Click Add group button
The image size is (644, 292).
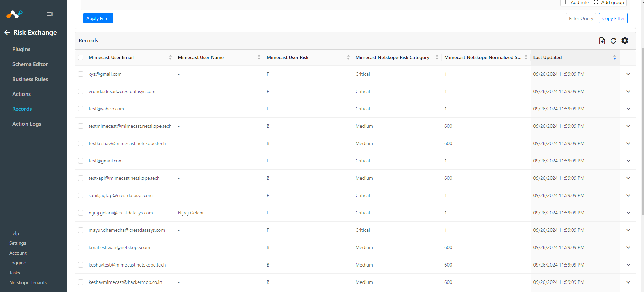tap(609, 2)
